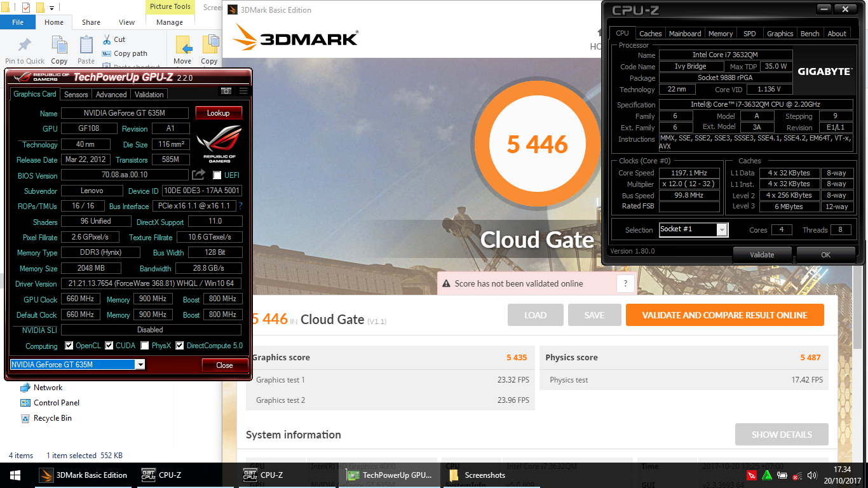
Task: Click CPU-Z OK button
Action: coord(825,255)
